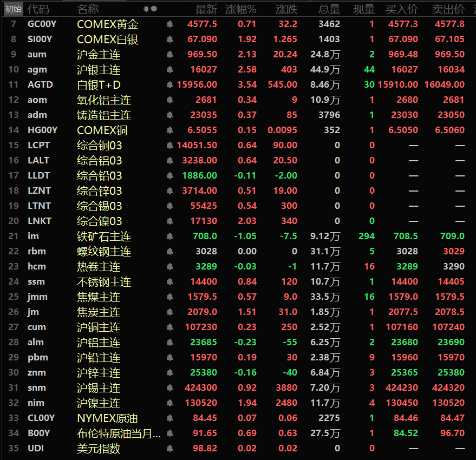
Task: Open the 沪锌主连 contract name
Action: pos(99,373)
